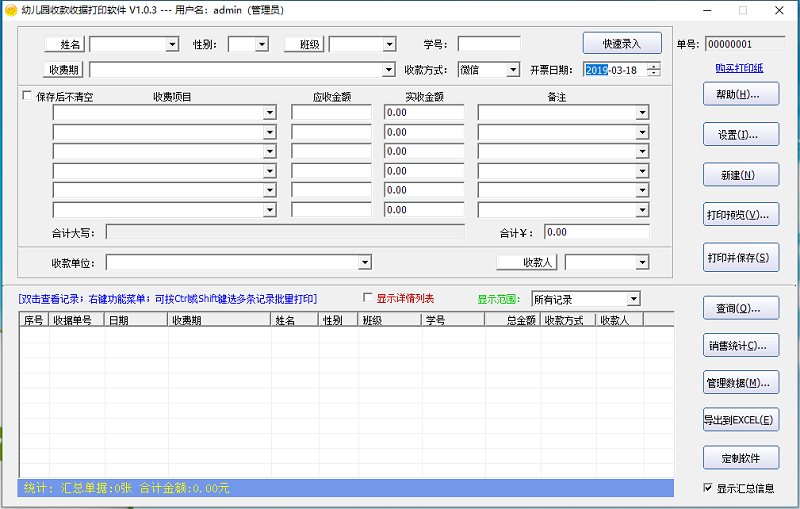Click the 合计大写 field

point(285,232)
